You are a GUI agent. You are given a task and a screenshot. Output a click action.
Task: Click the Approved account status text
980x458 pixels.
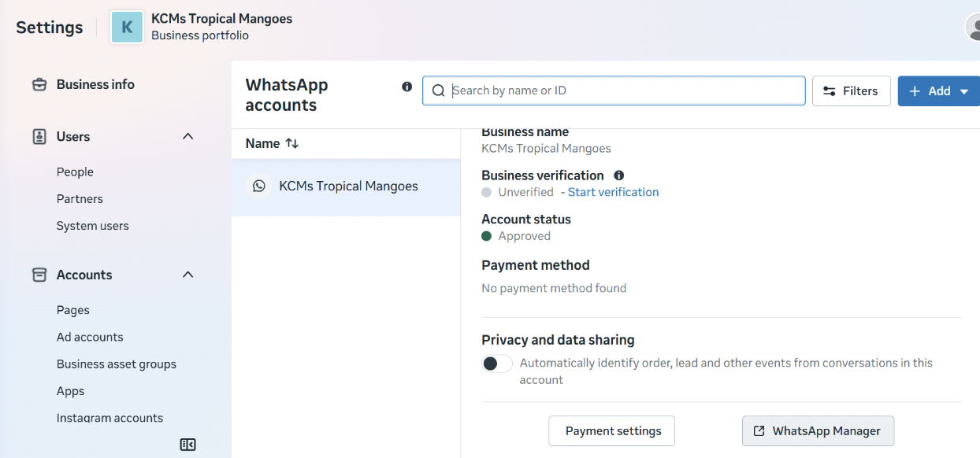click(x=525, y=236)
